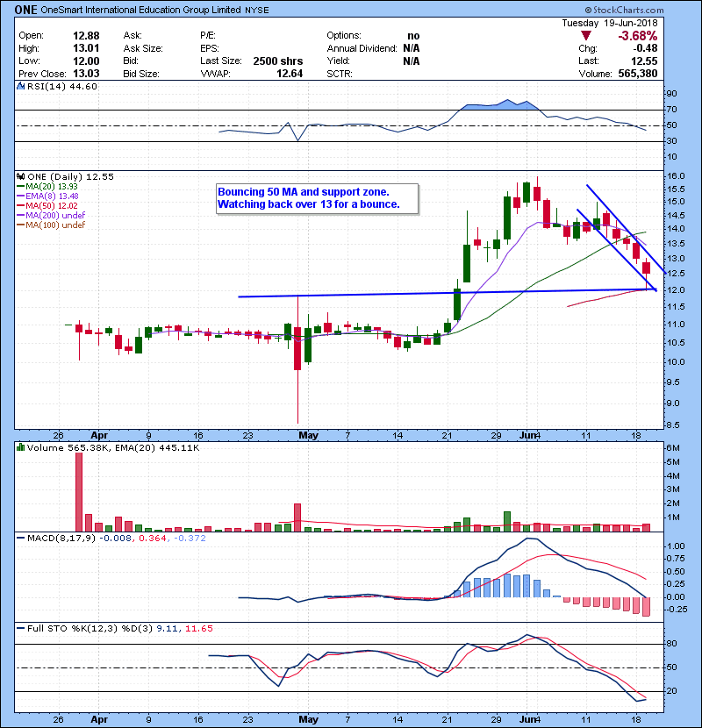Click the RSI indicator panel icon
Image resolution: width=702 pixels, height=728 pixels.
[x=20, y=86]
